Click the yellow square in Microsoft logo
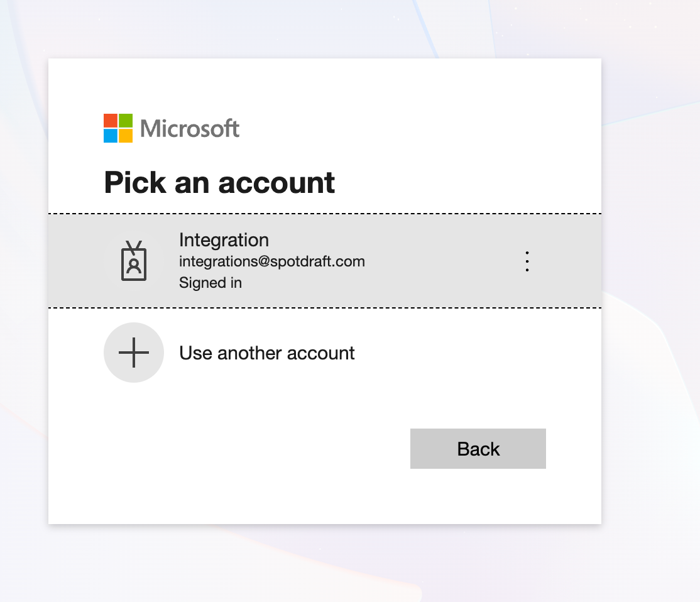The image size is (700, 602). coord(126,136)
